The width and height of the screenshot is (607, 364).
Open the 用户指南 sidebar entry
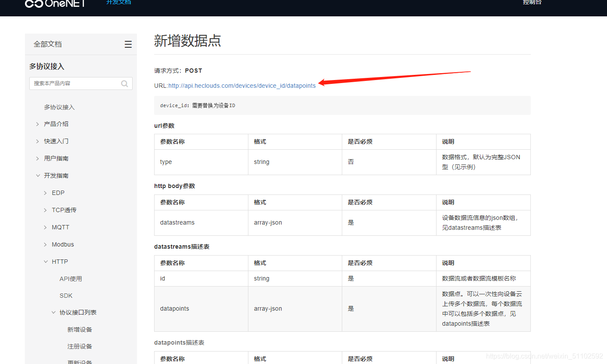pos(56,158)
